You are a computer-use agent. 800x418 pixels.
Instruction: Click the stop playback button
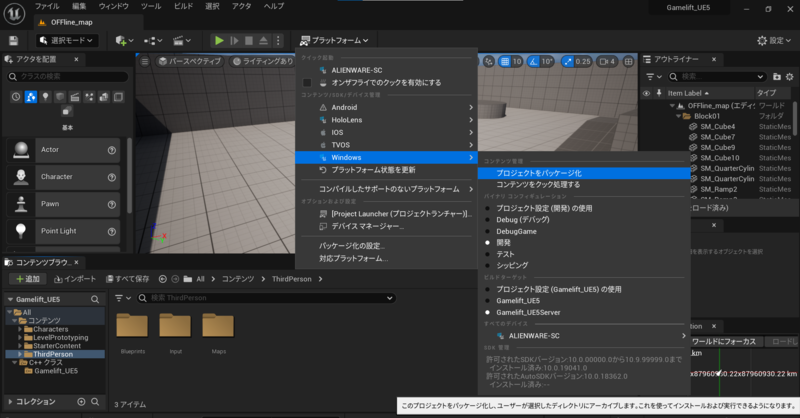click(249, 40)
